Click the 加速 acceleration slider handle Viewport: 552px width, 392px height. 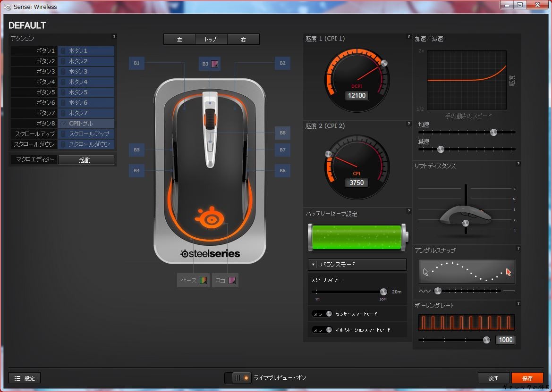[493, 132]
